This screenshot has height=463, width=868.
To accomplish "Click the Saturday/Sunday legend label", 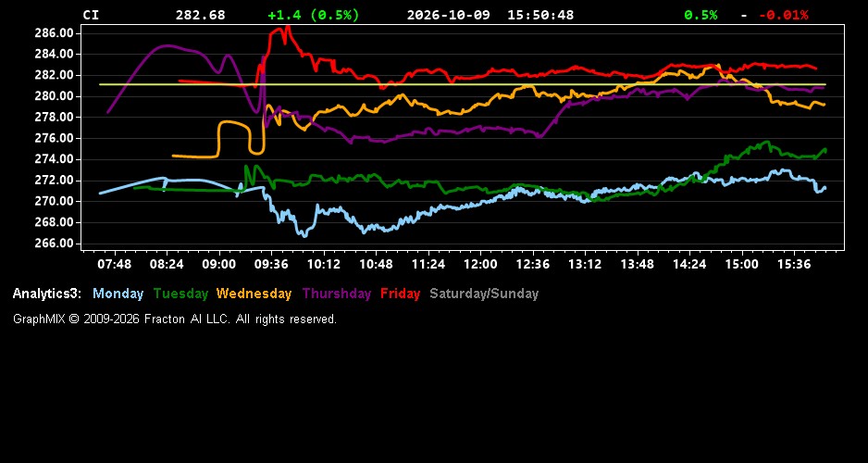I will point(484,294).
